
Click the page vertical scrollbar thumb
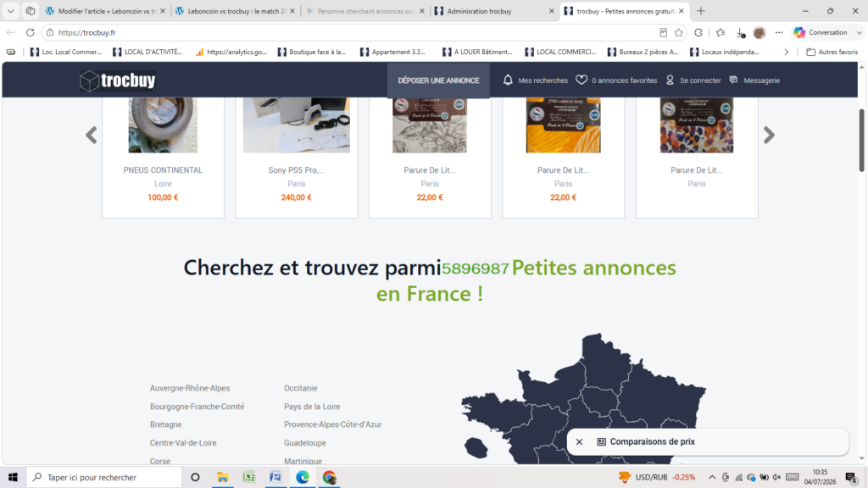(861, 141)
